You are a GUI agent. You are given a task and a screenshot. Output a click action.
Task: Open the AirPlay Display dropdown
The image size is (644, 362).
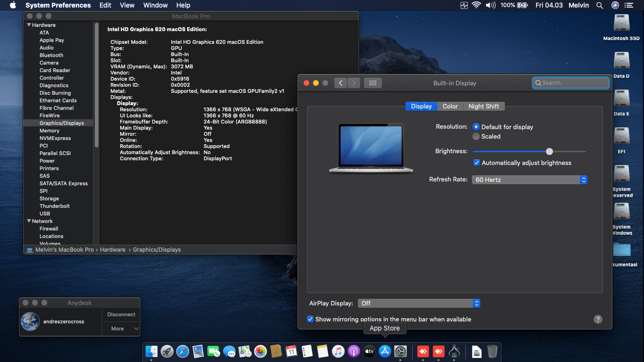[x=419, y=303]
